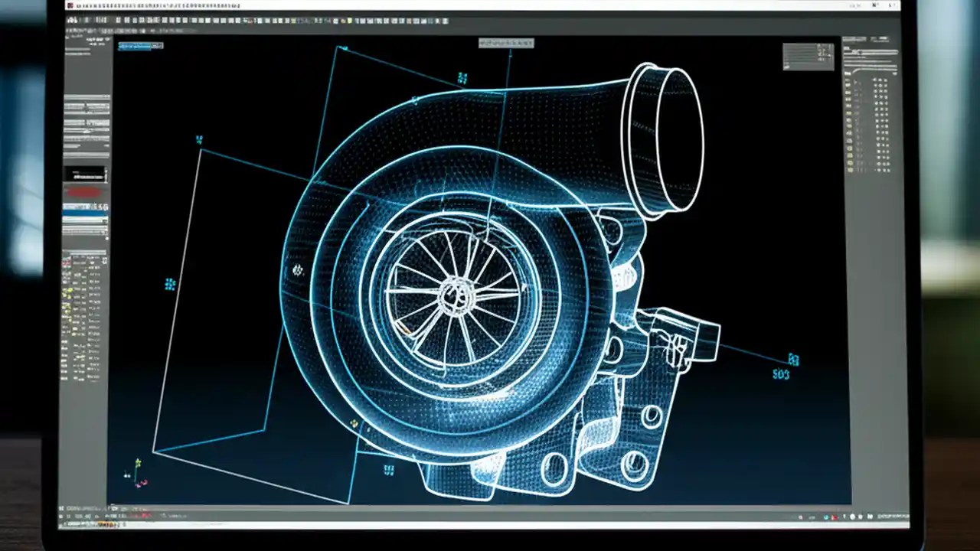
Task: Click the axis gizmo at viewport bottom-left
Action: 138,476
